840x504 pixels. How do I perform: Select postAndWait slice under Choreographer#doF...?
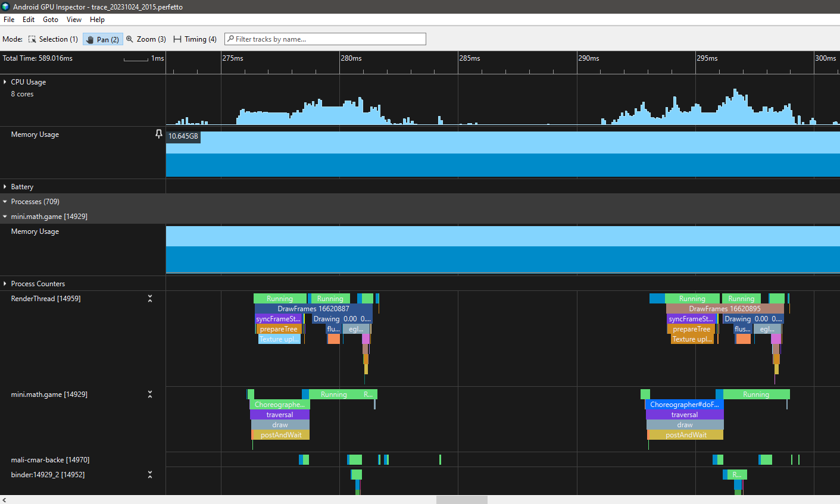[x=686, y=435]
